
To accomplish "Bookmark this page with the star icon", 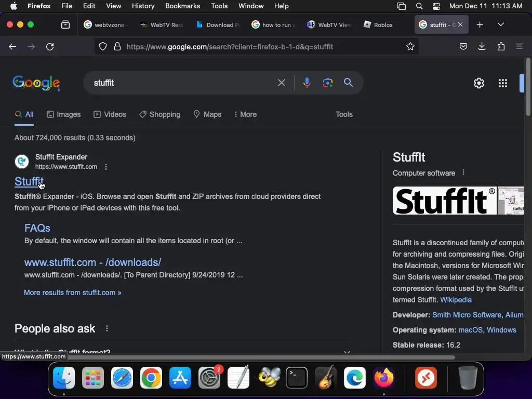I will coord(410,46).
